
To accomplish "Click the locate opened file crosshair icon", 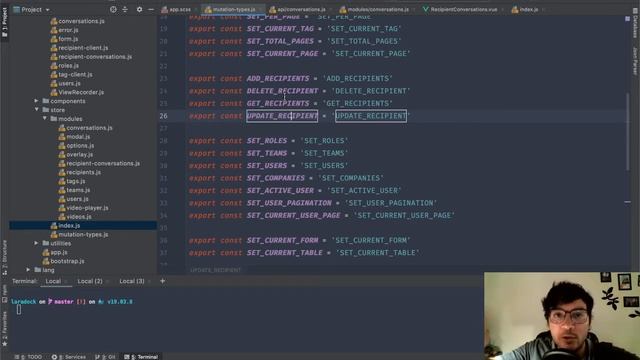I will click(x=113, y=9).
